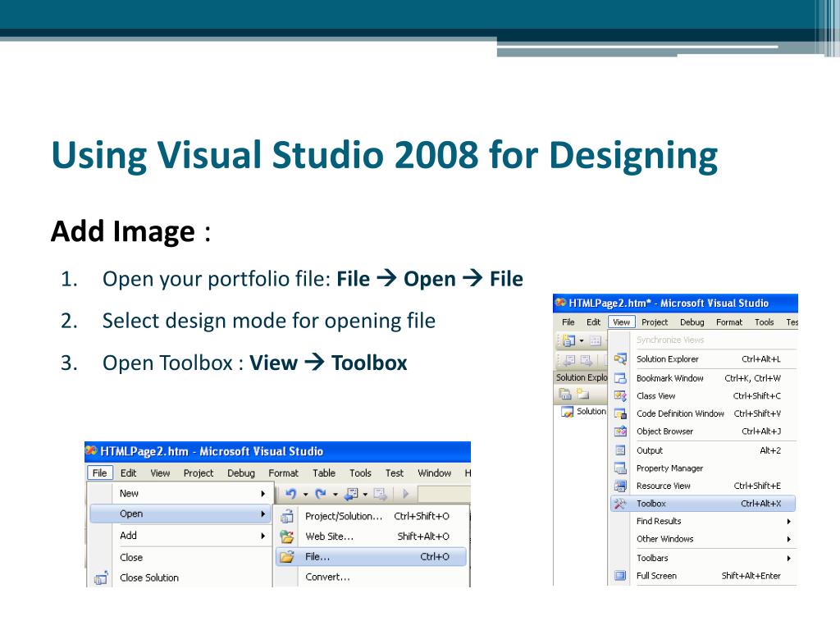Image resolution: width=840 pixels, height=630 pixels.
Task: Click open folder icon beside File... entry
Action: tap(287, 557)
